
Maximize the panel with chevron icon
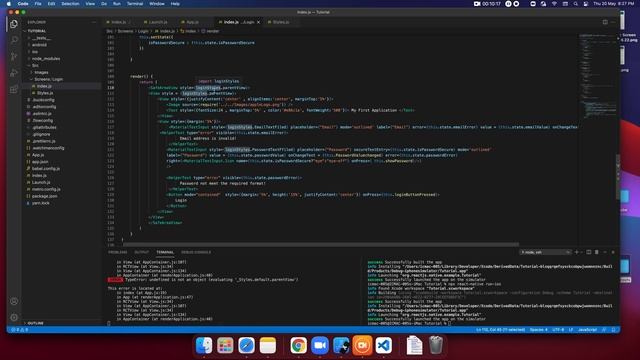(605, 252)
